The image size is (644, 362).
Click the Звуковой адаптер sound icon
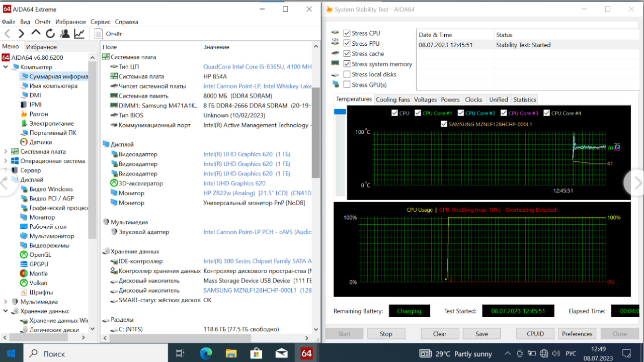pyautogui.click(x=114, y=232)
